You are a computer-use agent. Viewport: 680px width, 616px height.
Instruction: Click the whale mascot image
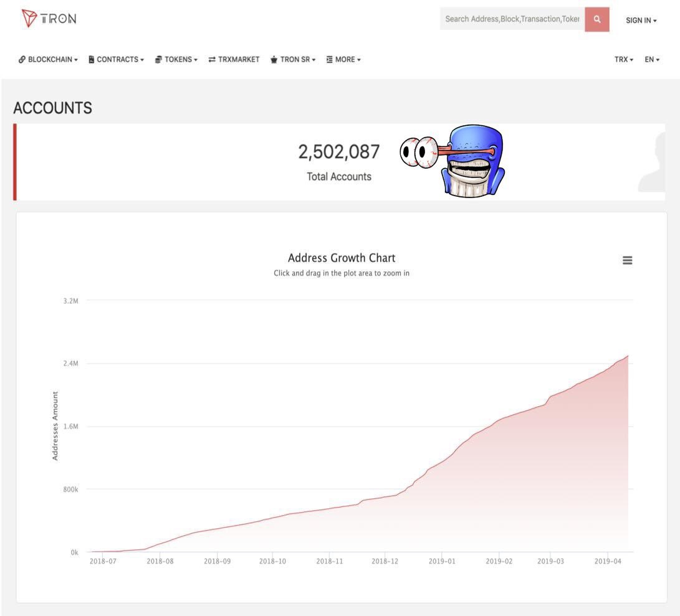(451, 161)
